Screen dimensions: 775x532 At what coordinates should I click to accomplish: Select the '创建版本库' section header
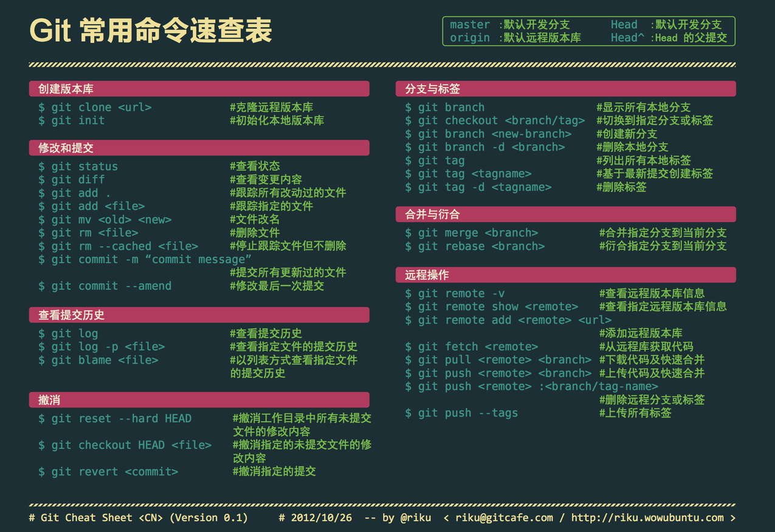[x=199, y=89]
